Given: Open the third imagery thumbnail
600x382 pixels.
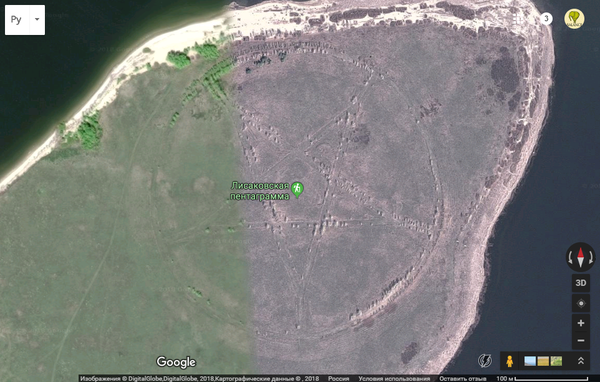Looking at the screenshot, I should point(556,361).
